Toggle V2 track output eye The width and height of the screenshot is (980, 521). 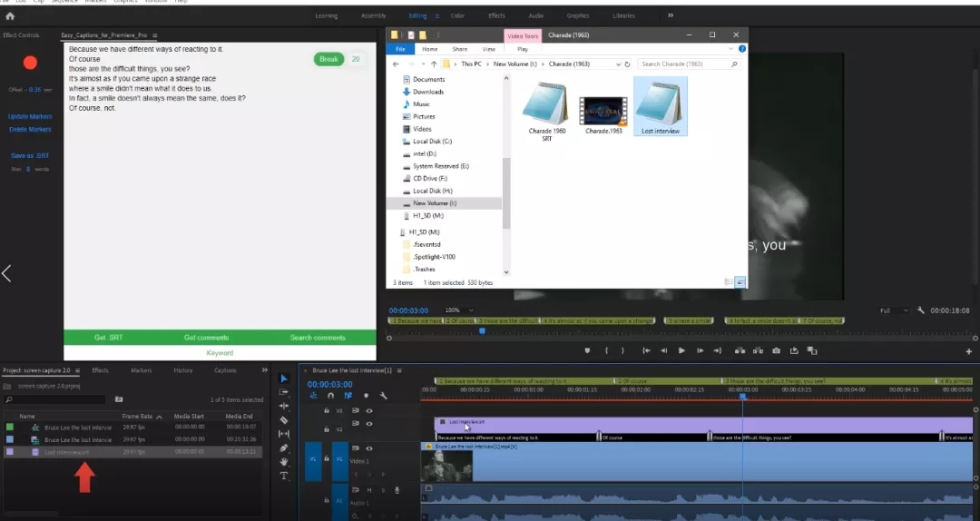(369, 424)
